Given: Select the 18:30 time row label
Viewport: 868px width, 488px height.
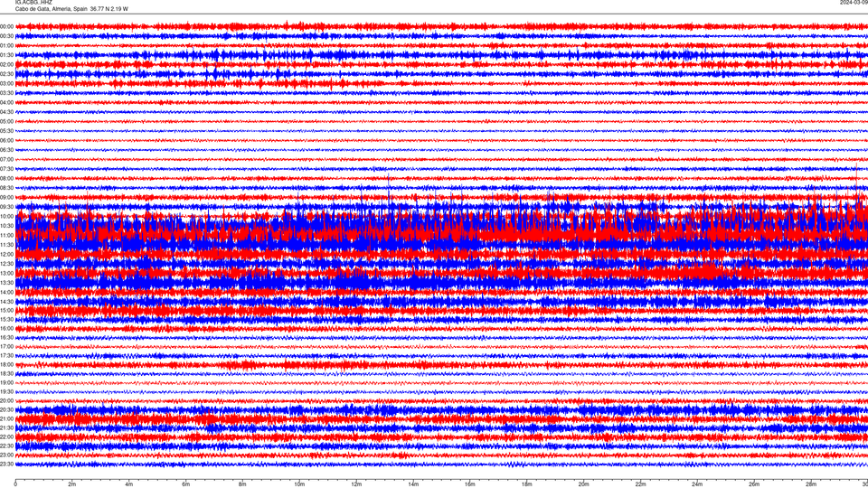Looking at the screenshot, I should coord(6,373).
